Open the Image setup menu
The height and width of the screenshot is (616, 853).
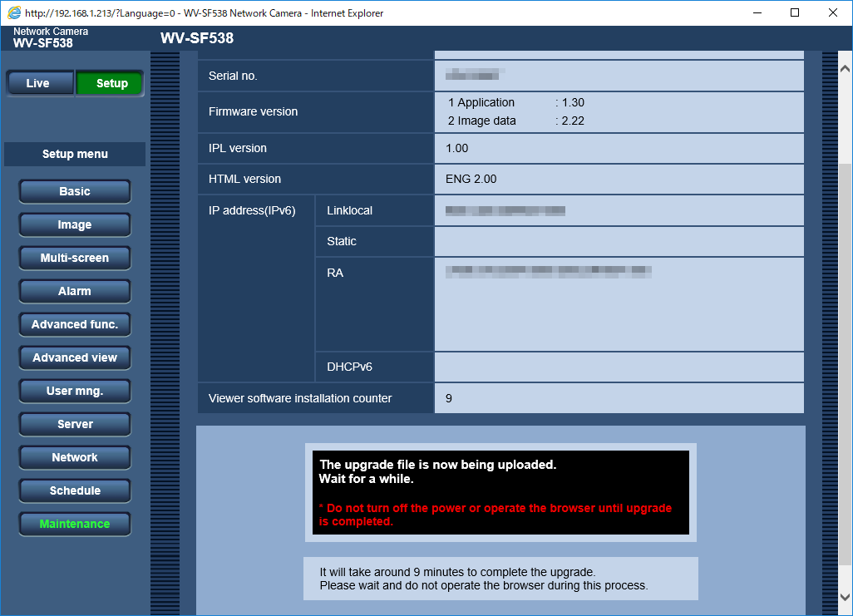(75, 224)
